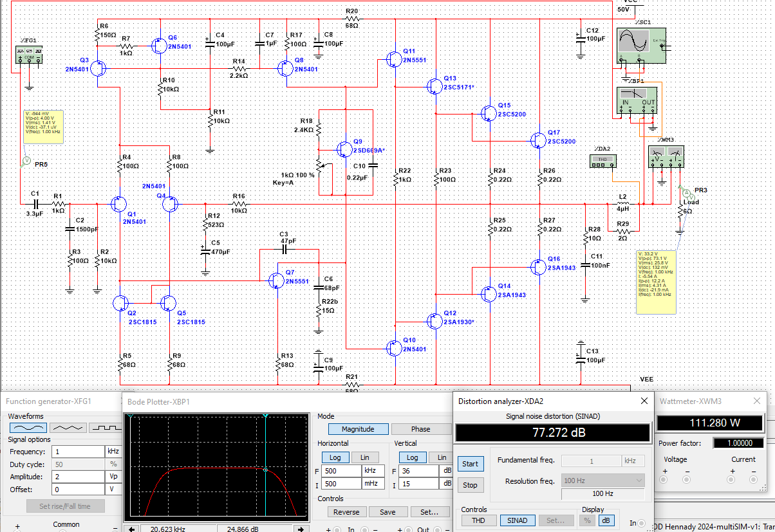This screenshot has height=532, width=775.
Task: Select output transistor Q16 2SA1943
Action: [x=538, y=266]
